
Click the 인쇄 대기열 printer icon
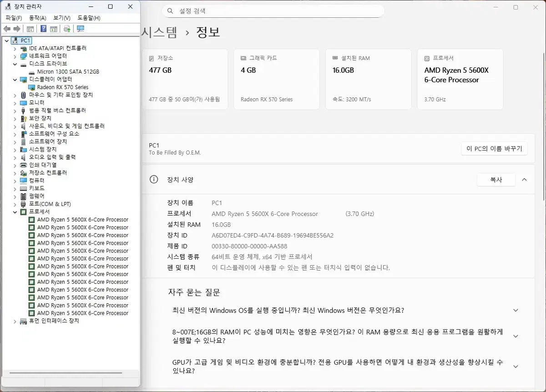point(24,165)
